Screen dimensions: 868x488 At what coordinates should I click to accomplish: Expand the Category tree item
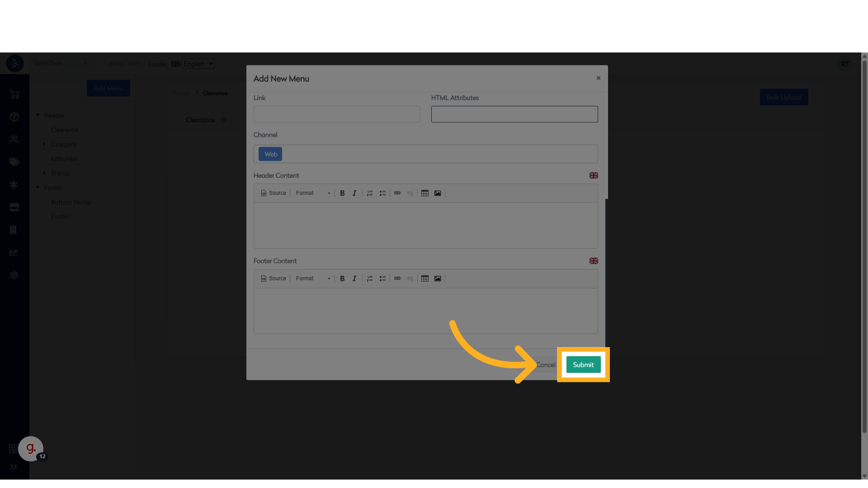[x=44, y=144]
